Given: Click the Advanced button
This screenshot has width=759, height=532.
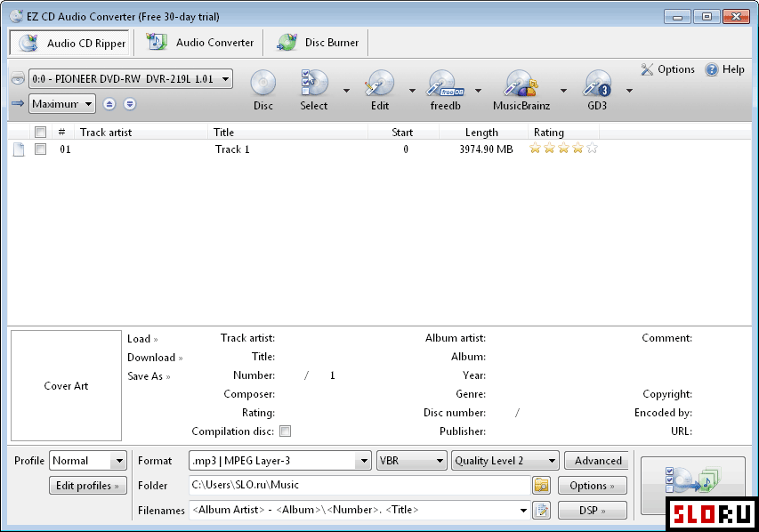Looking at the screenshot, I should pyautogui.click(x=596, y=460).
